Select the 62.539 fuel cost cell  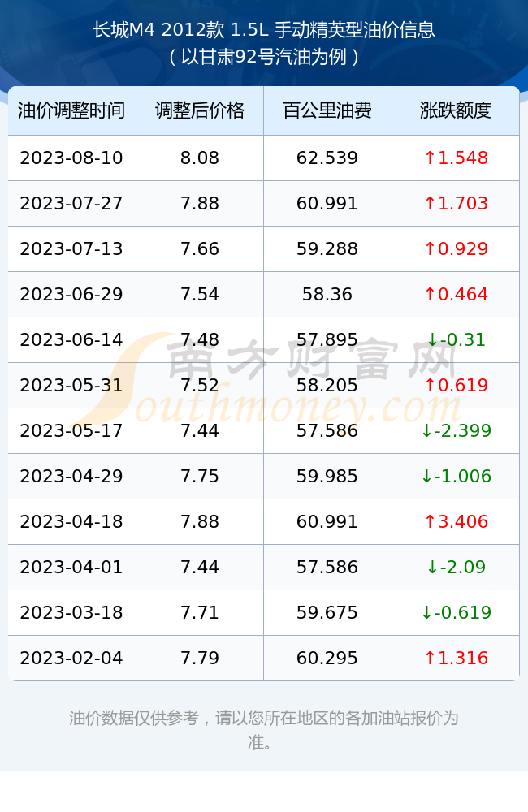327,158
